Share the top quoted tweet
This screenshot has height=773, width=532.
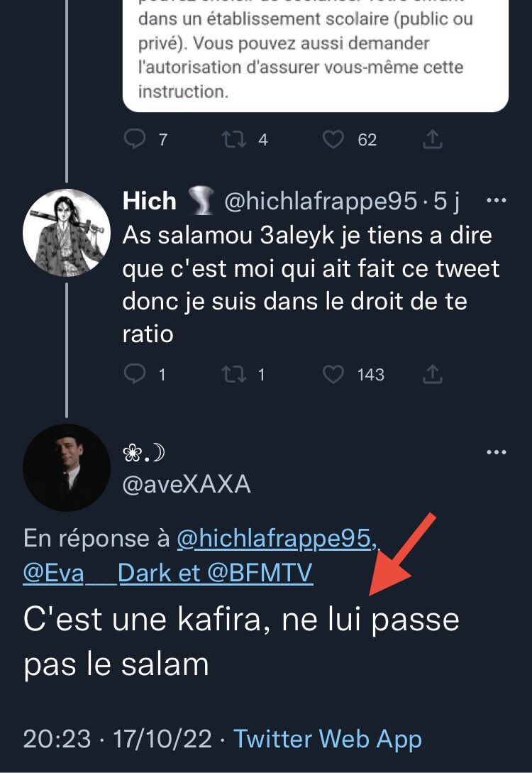pyautogui.click(x=433, y=139)
